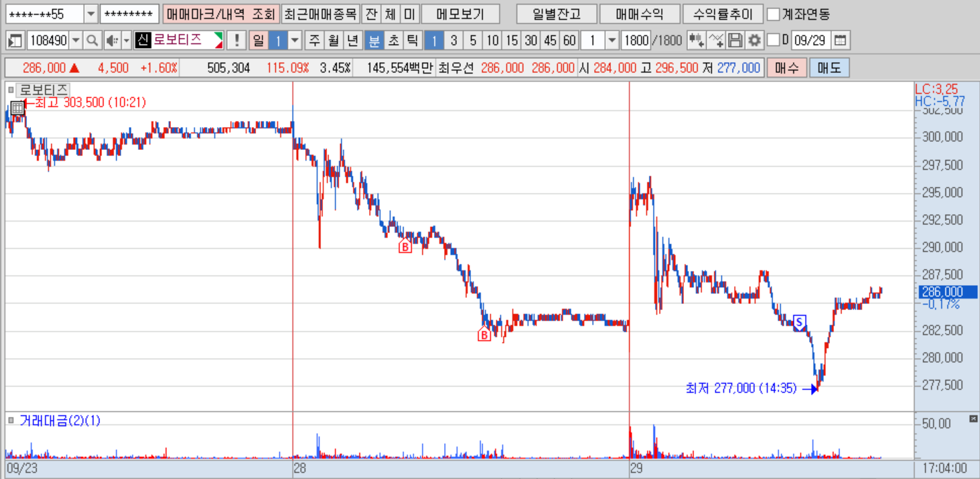The width and height of the screenshot is (980, 479).
Task: Open the 수익률추이 view
Action: coord(722,14)
